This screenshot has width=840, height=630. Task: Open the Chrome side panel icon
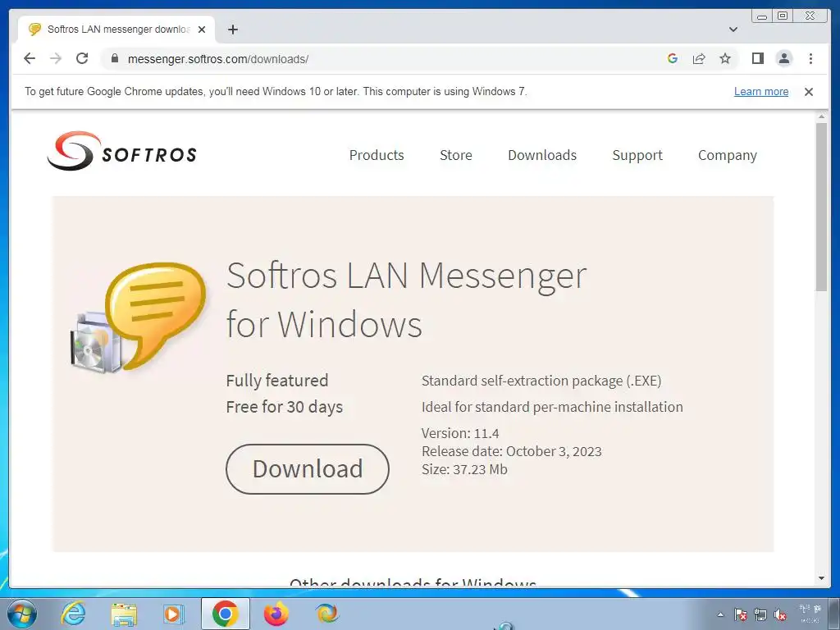coord(757,58)
